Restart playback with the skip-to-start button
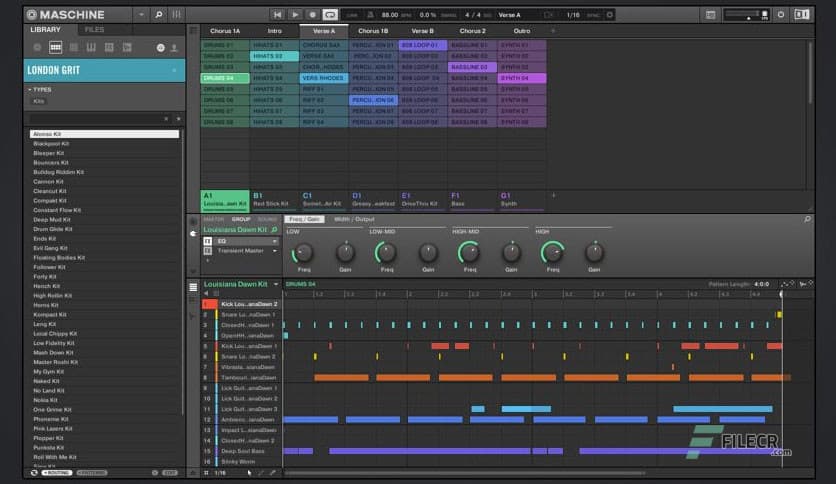This screenshot has height=484, width=836. (x=277, y=14)
